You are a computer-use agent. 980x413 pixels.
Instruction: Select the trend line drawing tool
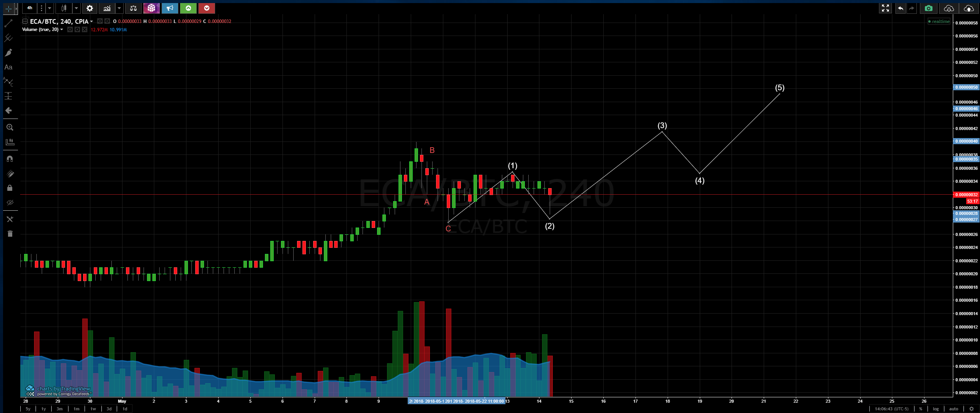coord(8,24)
